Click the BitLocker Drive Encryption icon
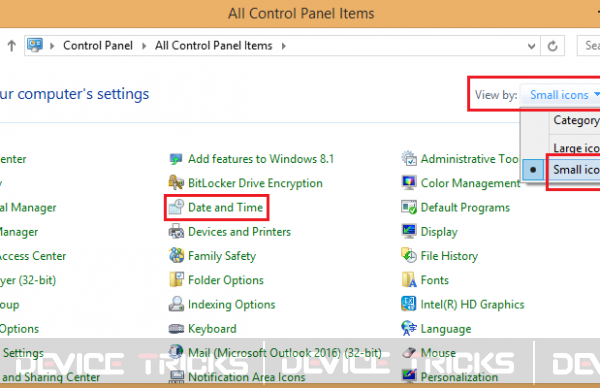The image size is (600, 388). [176, 183]
